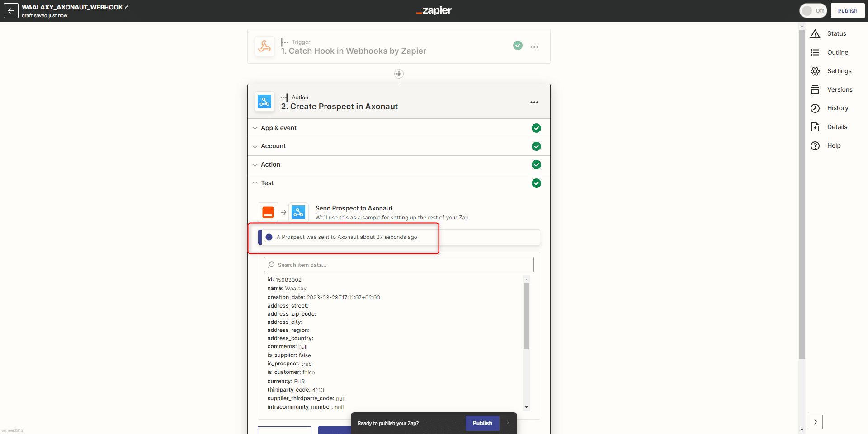Viewport: 868px width, 434px height.
Task: Collapse sidebar with arrow button
Action: (815, 422)
